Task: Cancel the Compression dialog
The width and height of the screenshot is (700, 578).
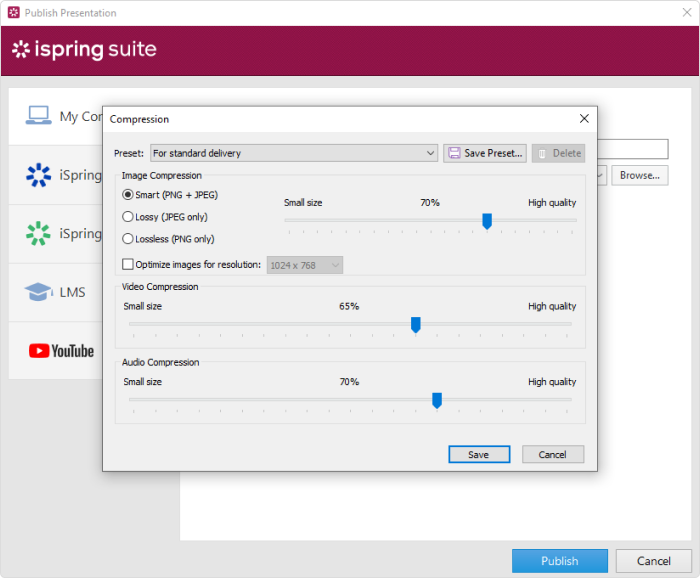Action: tap(553, 454)
